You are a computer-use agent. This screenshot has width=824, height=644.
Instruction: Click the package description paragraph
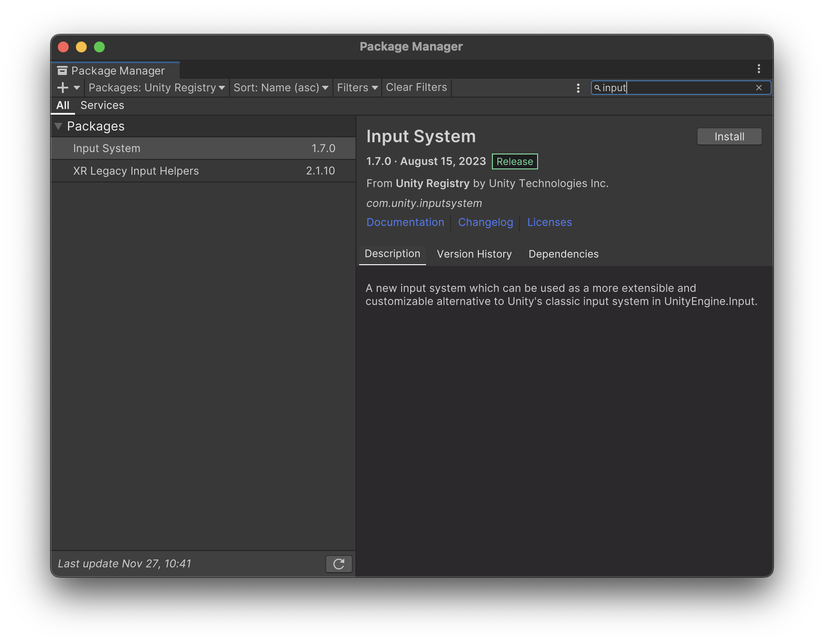[x=562, y=295]
